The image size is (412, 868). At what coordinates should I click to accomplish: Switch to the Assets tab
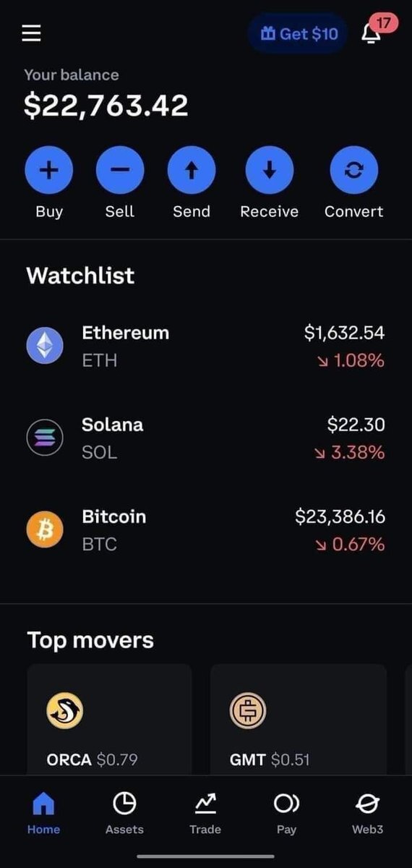tap(124, 814)
